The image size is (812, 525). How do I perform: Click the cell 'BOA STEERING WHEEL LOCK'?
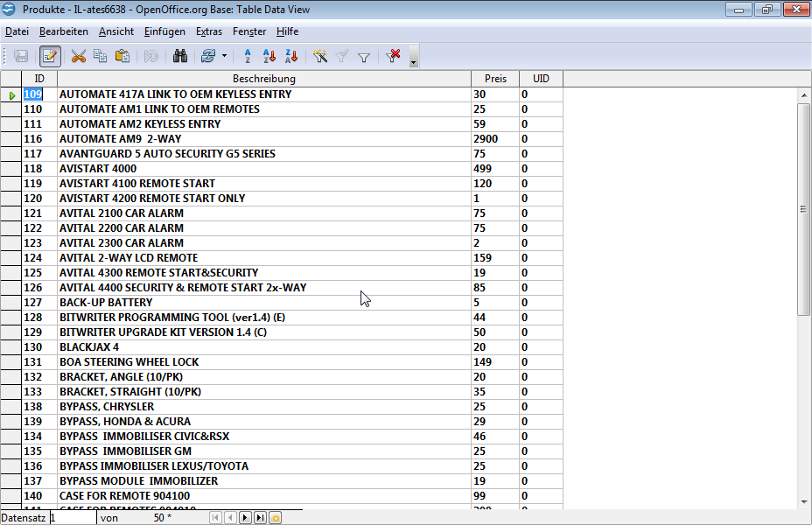pyautogui.click(x=264, y=362)
